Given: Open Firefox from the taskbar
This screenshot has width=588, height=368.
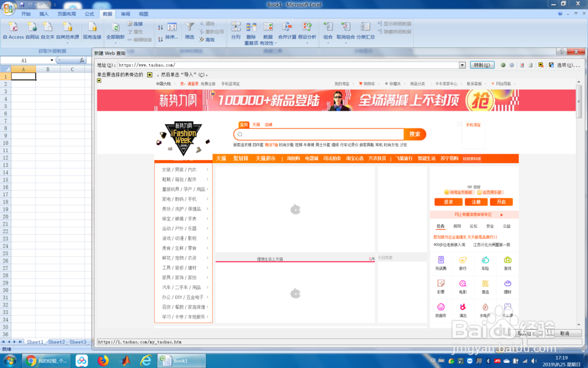Looking at the screenshot, I should tap(103, 360).
